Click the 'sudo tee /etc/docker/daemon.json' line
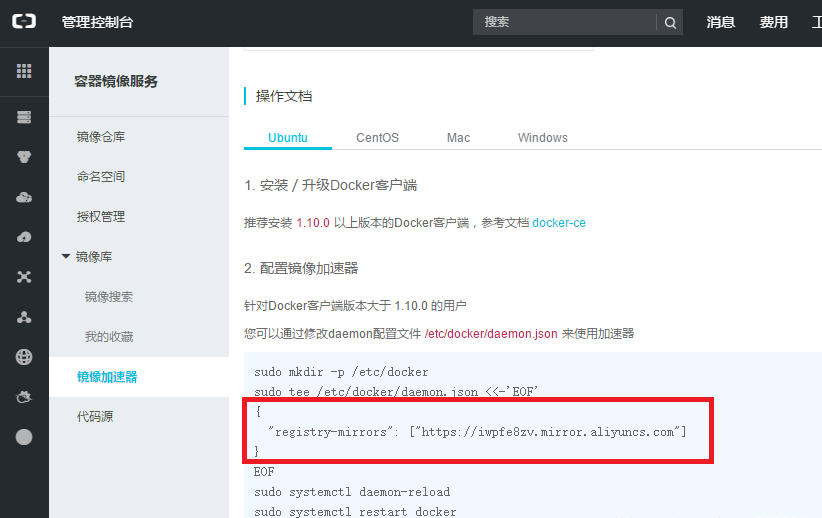 coord(396,392)
